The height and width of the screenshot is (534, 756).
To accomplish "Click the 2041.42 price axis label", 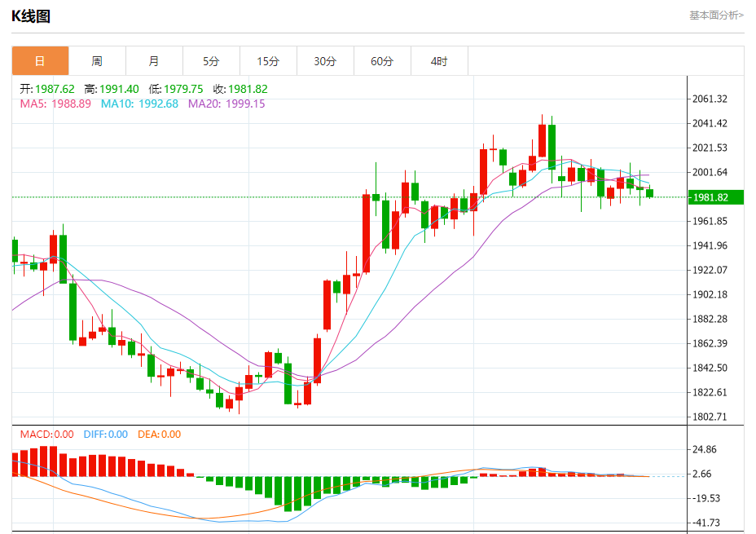I will (x=710, y=123).
